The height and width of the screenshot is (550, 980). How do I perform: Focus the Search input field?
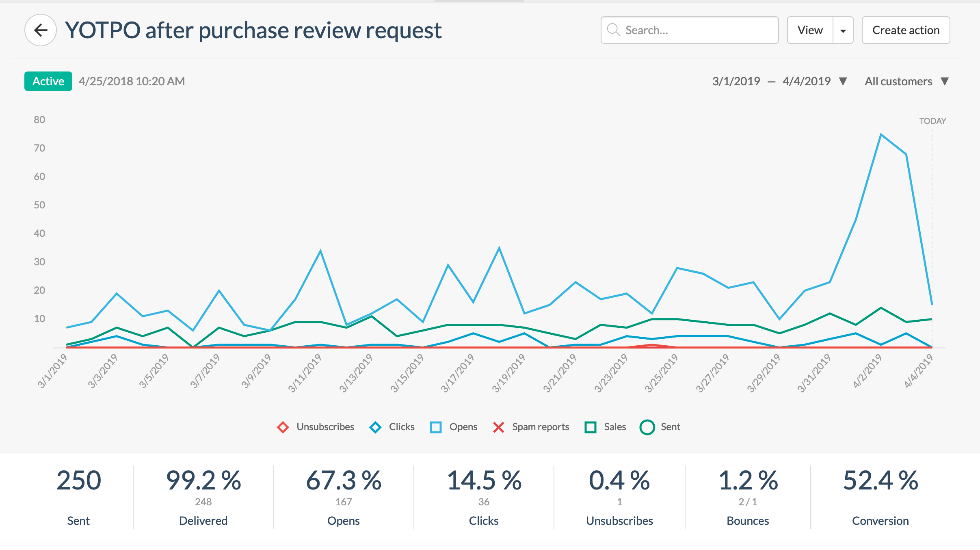[x=690, y=30]
